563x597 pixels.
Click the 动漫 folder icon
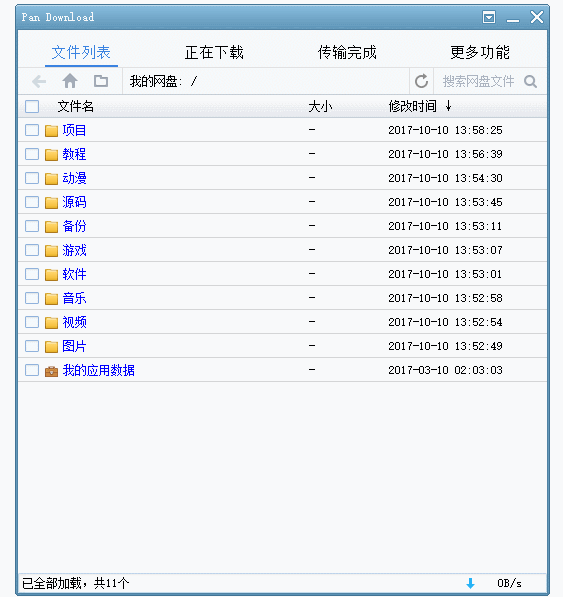tap(51, 179)
